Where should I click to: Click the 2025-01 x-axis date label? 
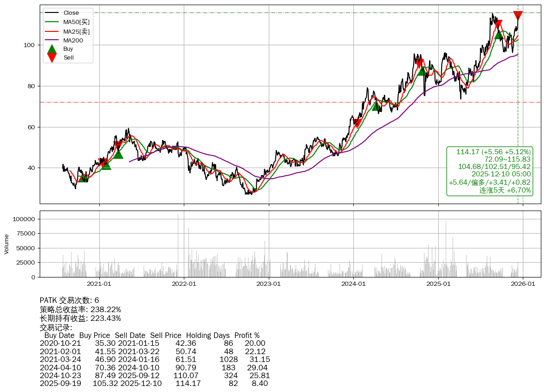tap(438, 283)
